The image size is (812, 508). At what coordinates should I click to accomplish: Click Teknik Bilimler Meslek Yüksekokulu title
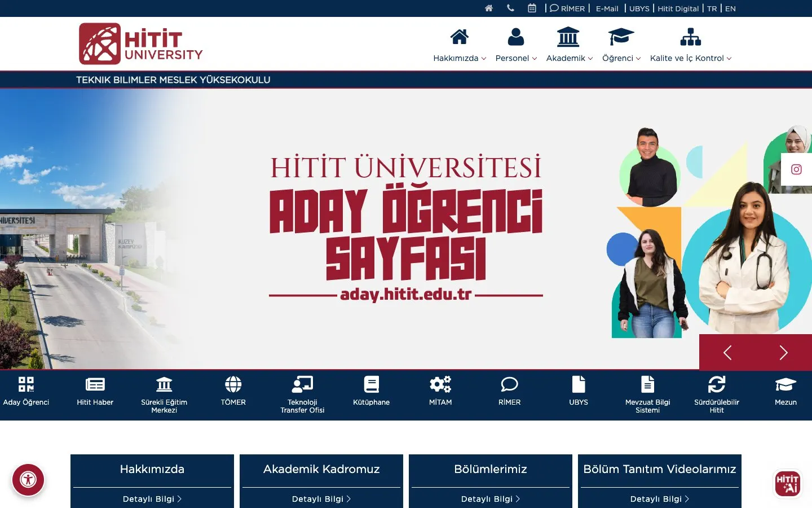(x=173, y=80)
